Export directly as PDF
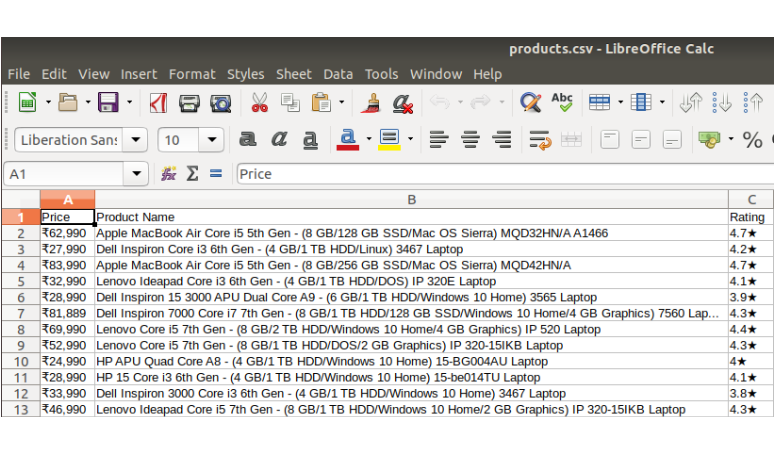The image size is (777, 450). pyautogui.click(x=158, y=102)
